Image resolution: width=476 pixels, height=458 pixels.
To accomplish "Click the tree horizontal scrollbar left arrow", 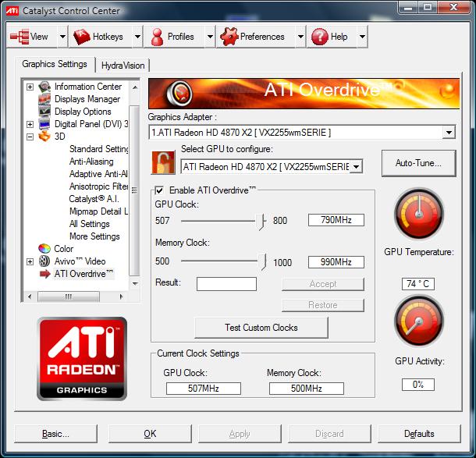I will tap(30, 296).
